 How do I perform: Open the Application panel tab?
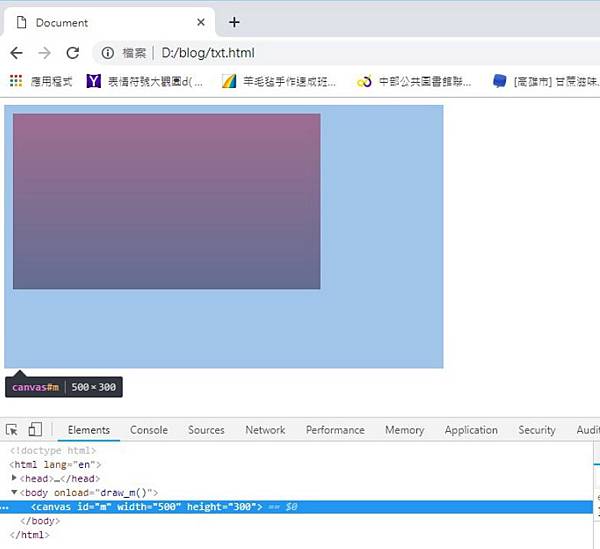point(471,430)
